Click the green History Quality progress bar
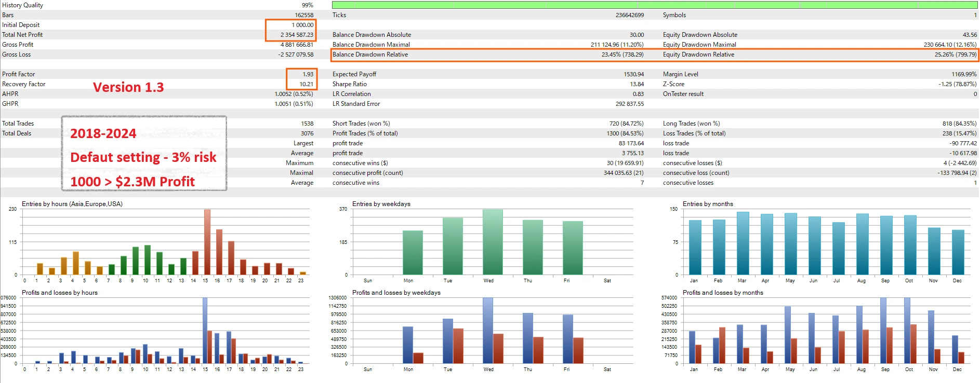The image size is (980, 383). click(655, 5)
